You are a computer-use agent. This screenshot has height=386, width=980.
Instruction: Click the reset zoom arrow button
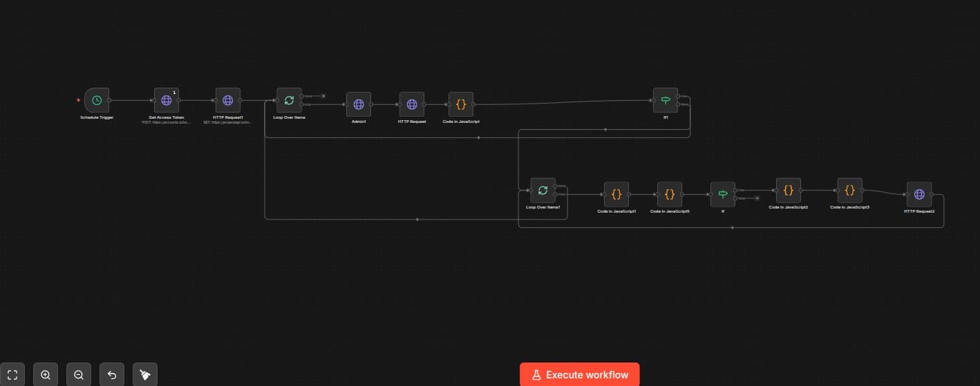[x=112, y=375]
